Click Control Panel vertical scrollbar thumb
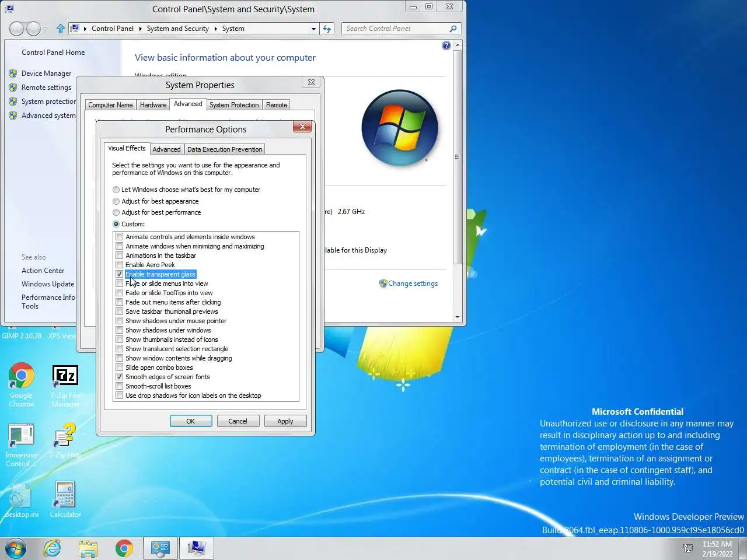Viewport: 747px width, 560px height. 458,156
